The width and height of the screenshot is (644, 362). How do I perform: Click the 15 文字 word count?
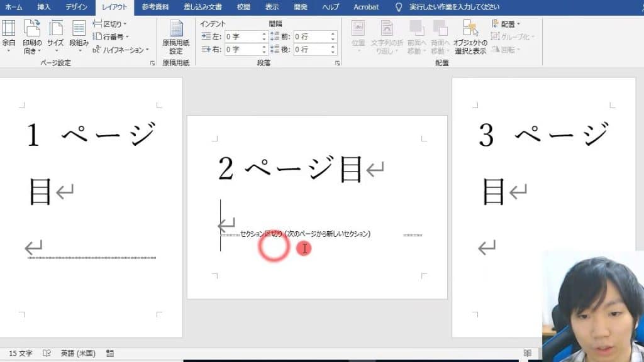(21, 354)
